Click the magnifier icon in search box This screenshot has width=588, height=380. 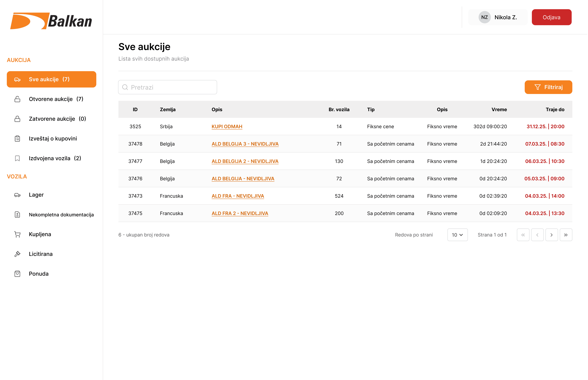(125, 87)
